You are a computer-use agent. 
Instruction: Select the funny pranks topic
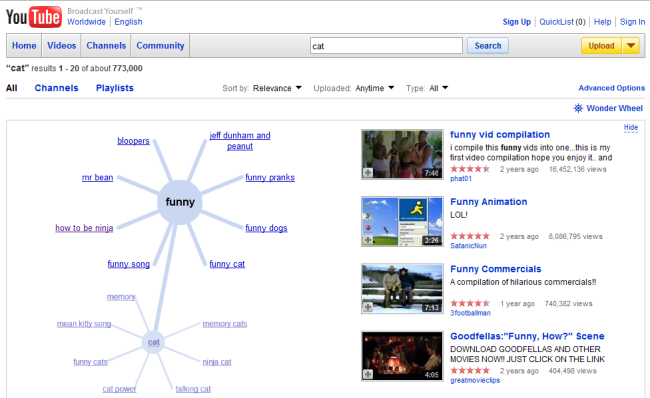(270, 177)
